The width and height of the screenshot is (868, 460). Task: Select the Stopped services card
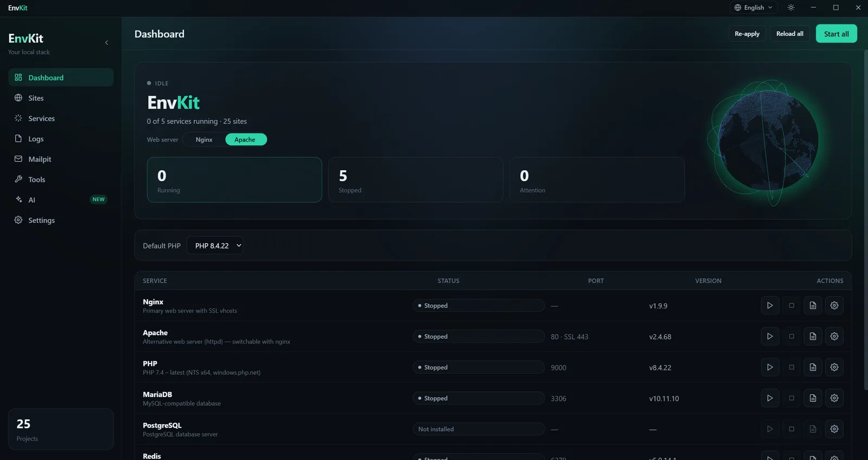coord(416,180)
